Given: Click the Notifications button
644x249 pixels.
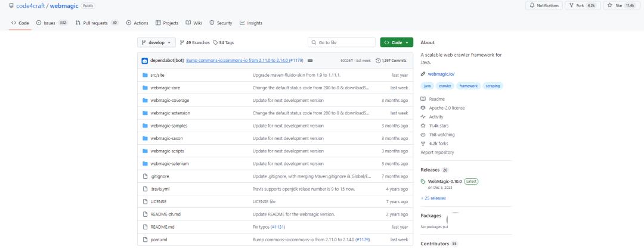Looking at the screenshot, I should click(544, 5).
